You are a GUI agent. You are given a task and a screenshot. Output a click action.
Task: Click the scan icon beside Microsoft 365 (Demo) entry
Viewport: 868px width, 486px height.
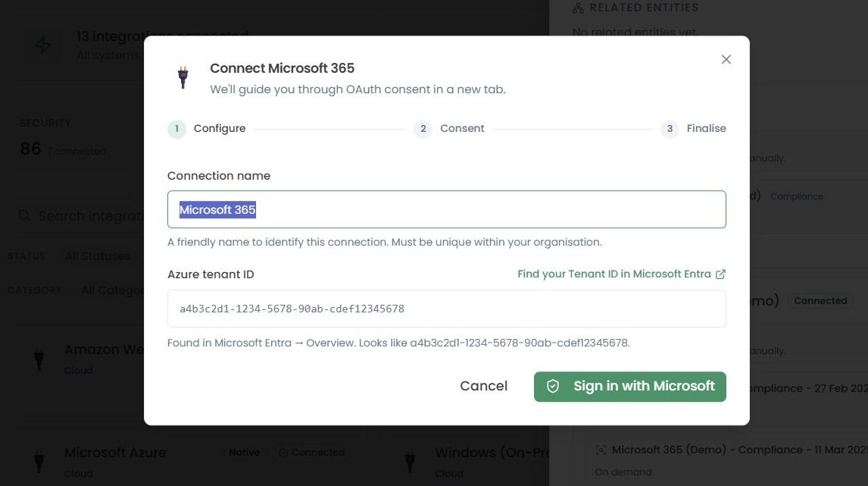(x=600, y=450)
